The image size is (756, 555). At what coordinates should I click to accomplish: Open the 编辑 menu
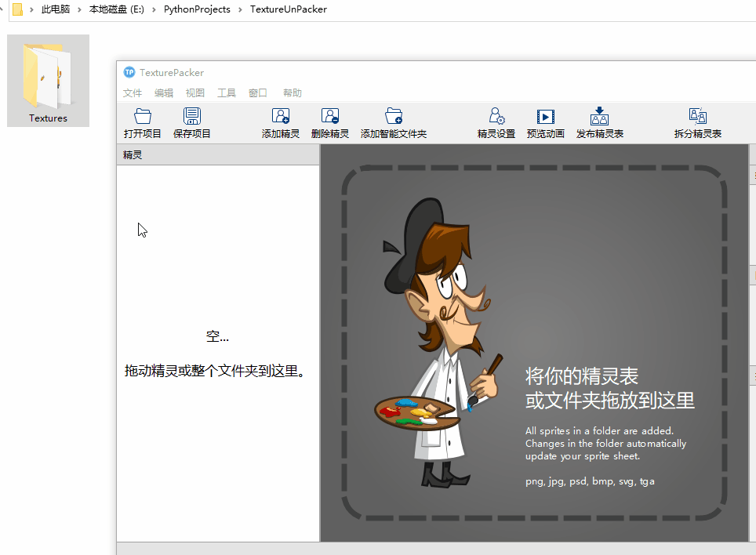tap(164, 93)
